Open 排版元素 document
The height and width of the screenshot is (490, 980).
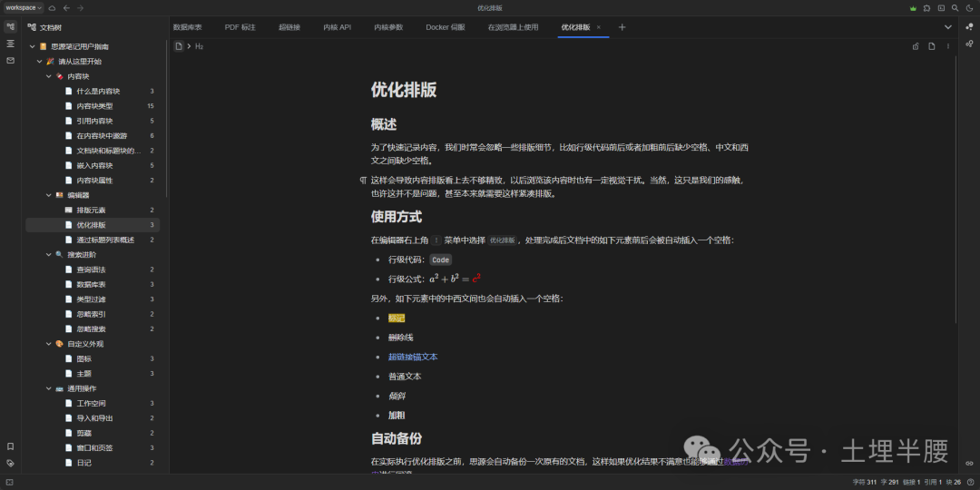pos(93,210)
